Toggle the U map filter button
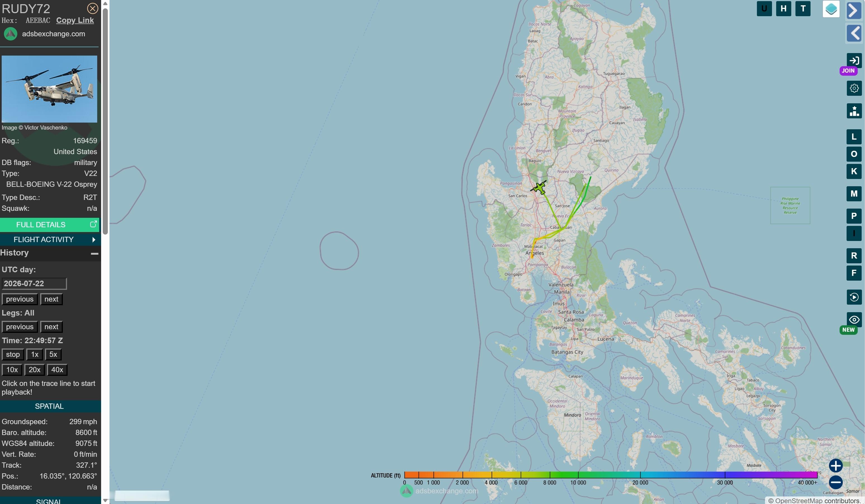The height and width of the screenshot is (504, 865). pos(764,9)
